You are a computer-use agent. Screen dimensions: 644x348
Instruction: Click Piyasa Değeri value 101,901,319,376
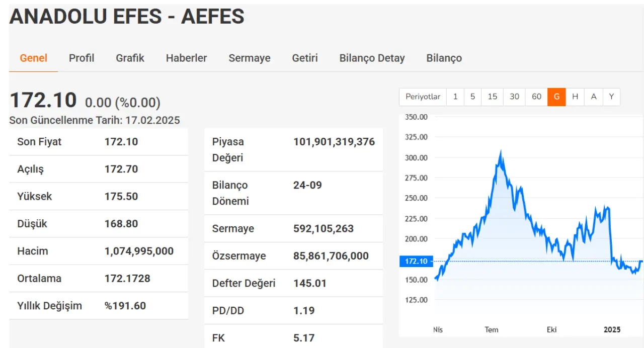334,142
